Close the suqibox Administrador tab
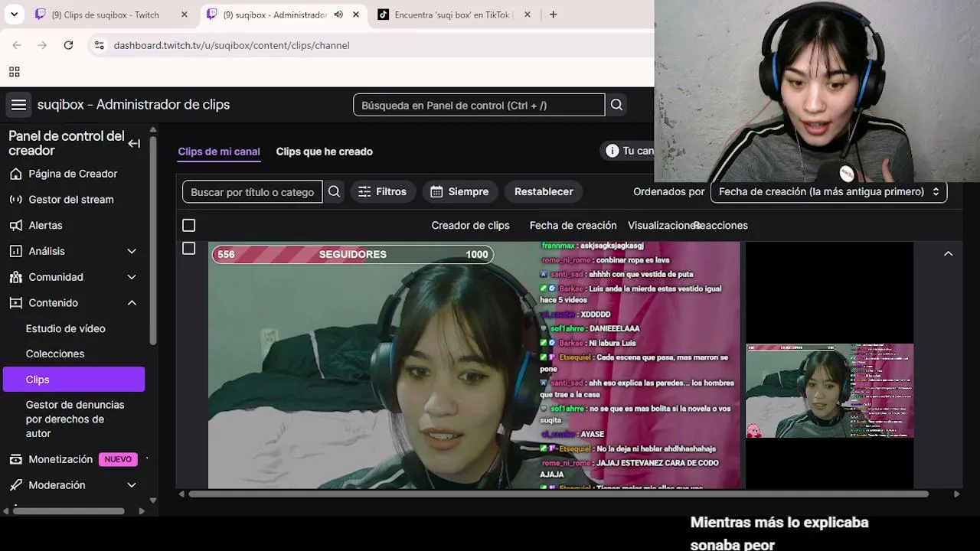The width and height of the screenshot is (980, 551). (356, 15)
